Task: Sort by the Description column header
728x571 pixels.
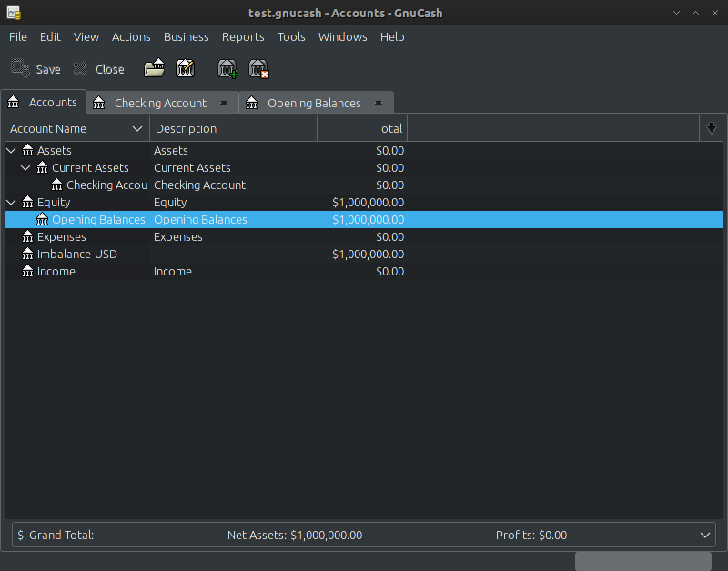Action: point(234,128)
